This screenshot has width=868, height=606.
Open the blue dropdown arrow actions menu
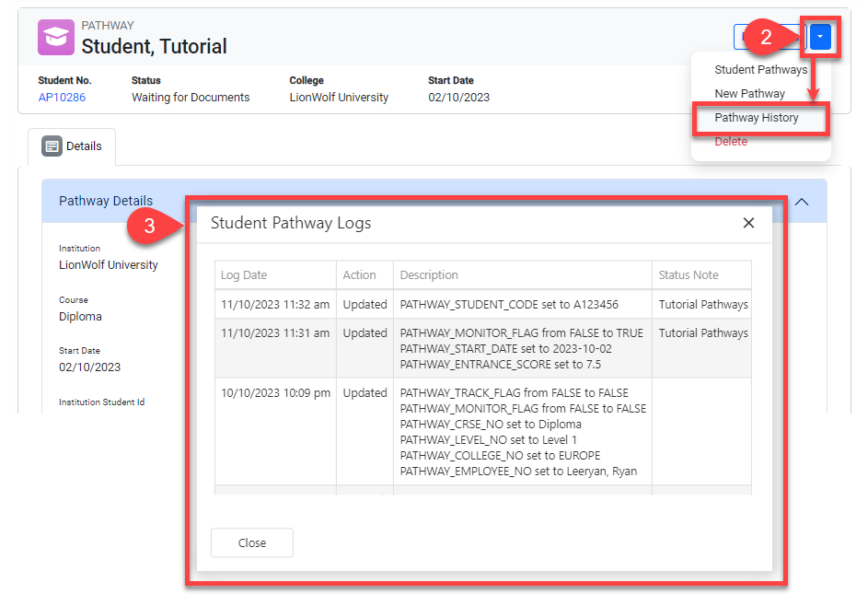[x=821, y=37]
